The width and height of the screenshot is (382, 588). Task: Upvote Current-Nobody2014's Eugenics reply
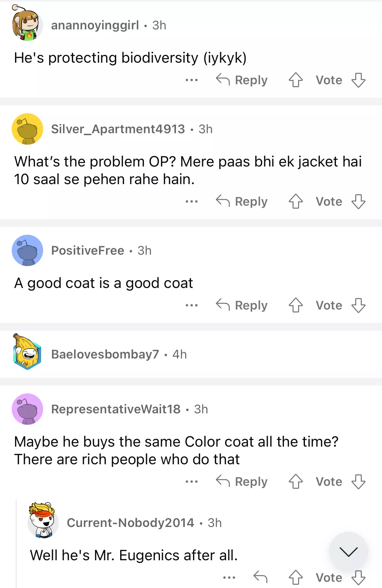coord(296,577)
